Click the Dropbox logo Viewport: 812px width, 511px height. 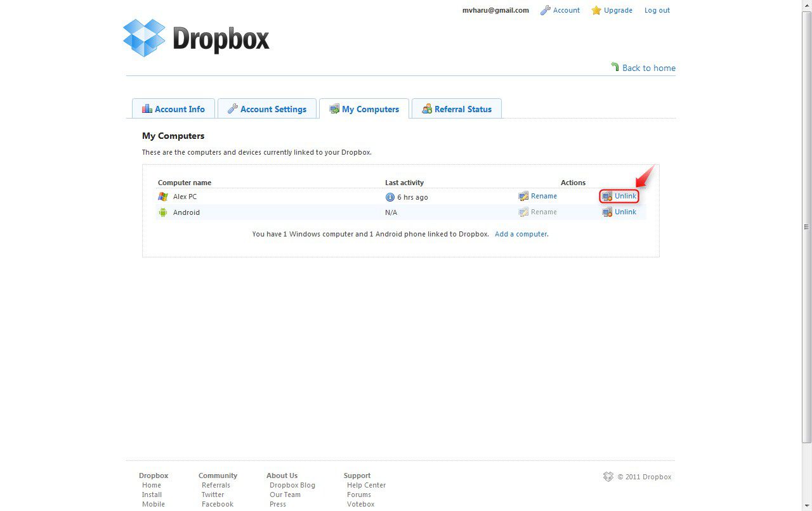196,38
